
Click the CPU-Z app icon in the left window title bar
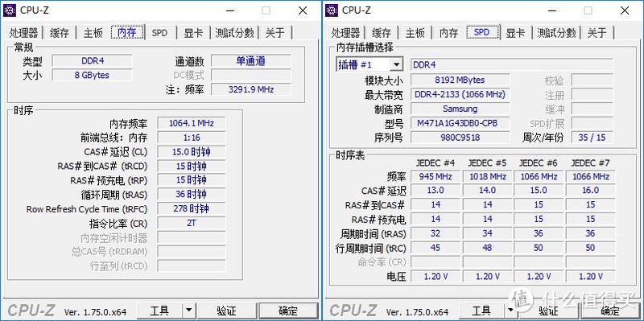coord(10,10)
